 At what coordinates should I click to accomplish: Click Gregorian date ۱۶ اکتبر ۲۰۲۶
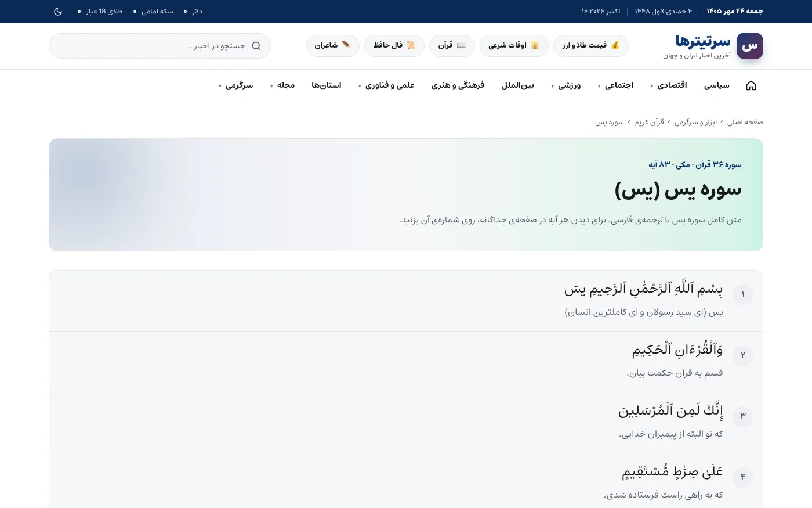coord(601,12)
